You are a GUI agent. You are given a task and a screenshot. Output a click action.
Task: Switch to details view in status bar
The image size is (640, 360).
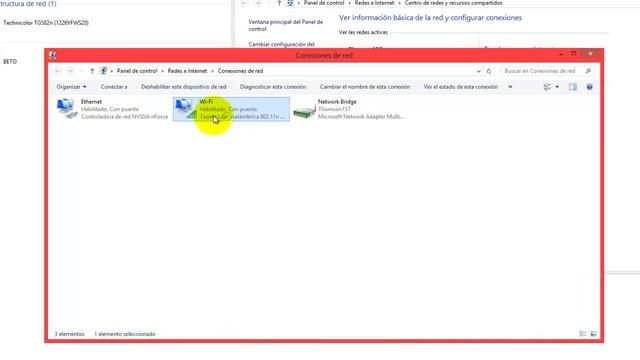[x=583, y=334]
